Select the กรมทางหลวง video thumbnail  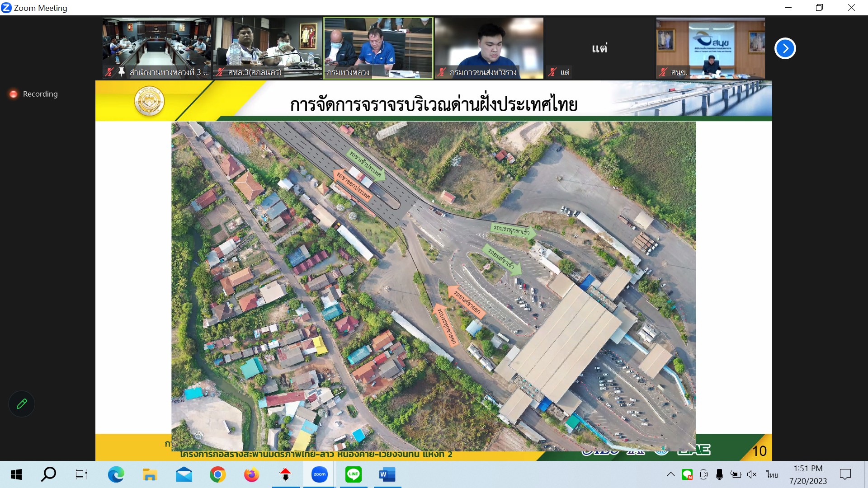pyautogui.click(x=378, y=48)
